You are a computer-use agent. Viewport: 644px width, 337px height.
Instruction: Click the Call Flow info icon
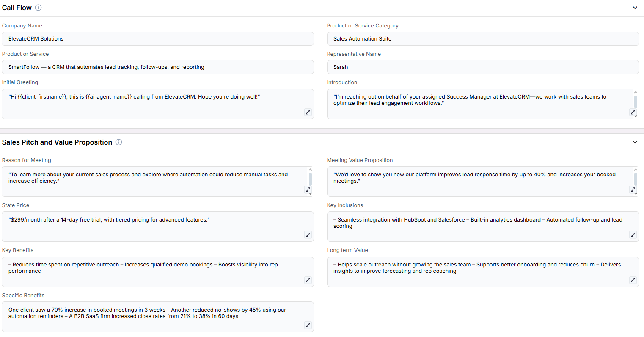point(38,8)
